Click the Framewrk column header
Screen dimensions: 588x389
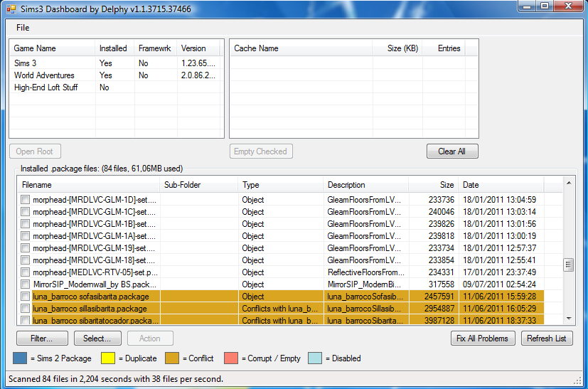tap(155, 48)
